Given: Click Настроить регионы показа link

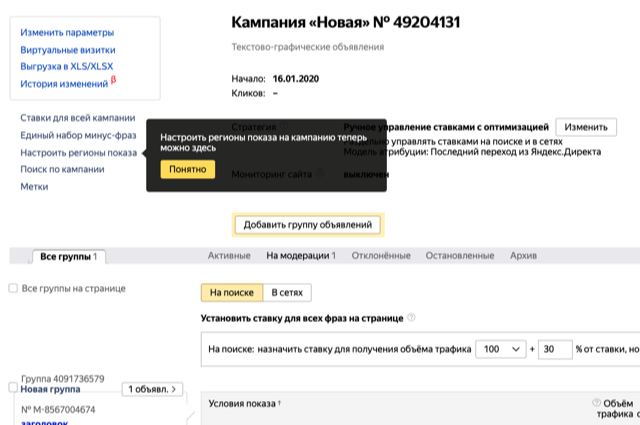Looking at the screenshot, I should [x=78, y=153].
